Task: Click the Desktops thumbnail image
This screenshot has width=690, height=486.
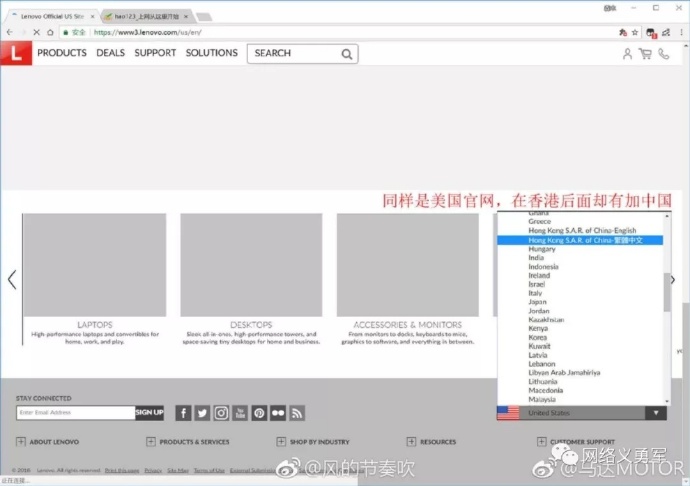Action: (251, 265)
